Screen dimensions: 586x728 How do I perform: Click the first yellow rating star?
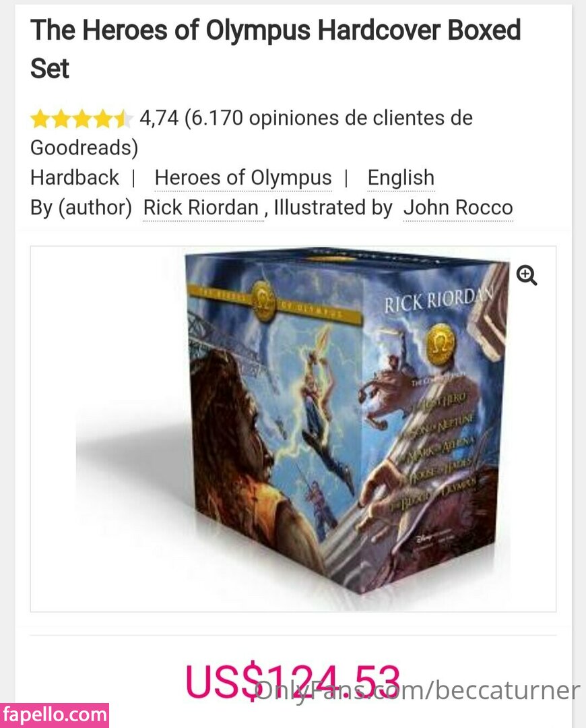coord(40,119)
